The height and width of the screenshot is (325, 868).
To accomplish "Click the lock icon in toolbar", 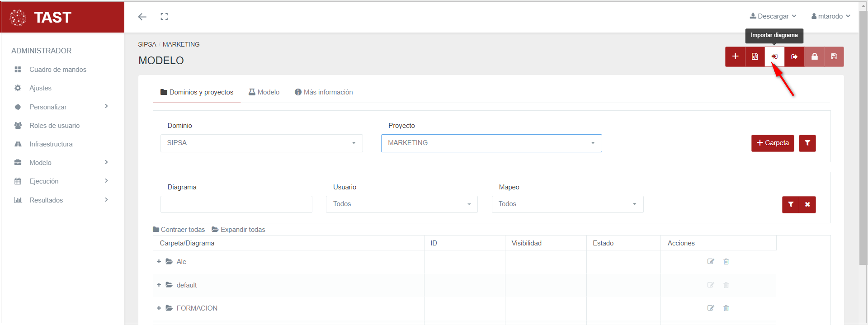I will coord(814,57).
